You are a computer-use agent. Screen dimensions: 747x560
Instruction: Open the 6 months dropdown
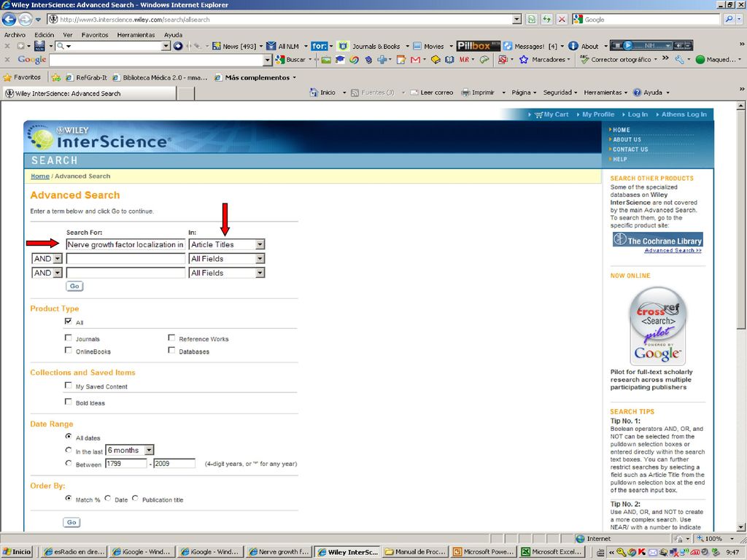point(130,450)
